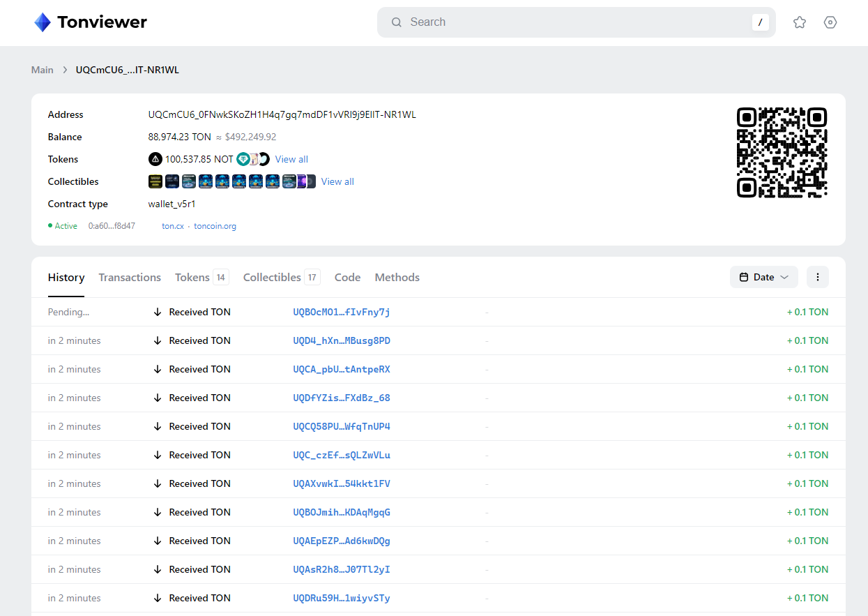Click the Tonviewer diamond logo
Viewport: 868px width, 616px height.
43,22
